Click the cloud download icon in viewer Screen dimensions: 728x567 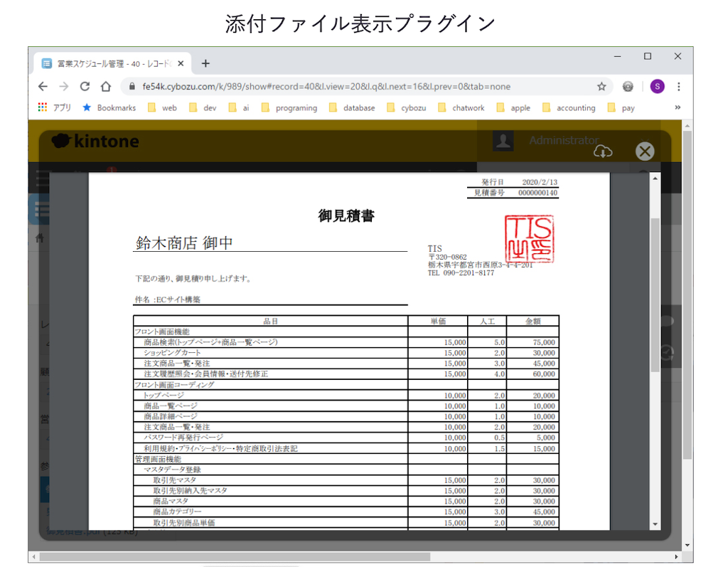click(602, 152)
